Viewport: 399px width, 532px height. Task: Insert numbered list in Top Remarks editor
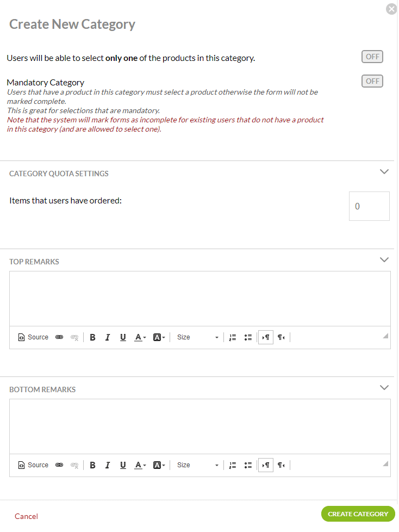click(x=233, y=337)
